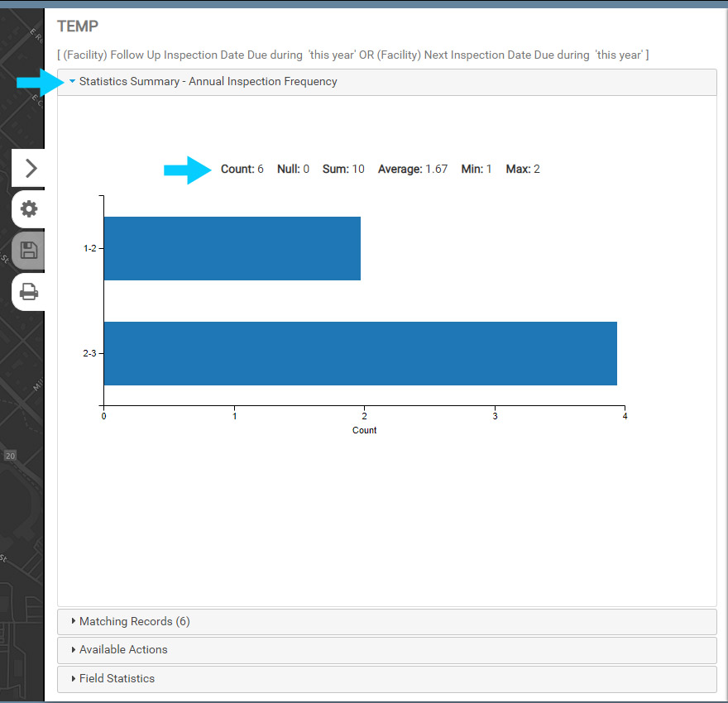Image resolution: width=728 pixels, height=703 pixels.
Task: Click the Average: 1.67 statistic
Action: click(x=412, y=169)
